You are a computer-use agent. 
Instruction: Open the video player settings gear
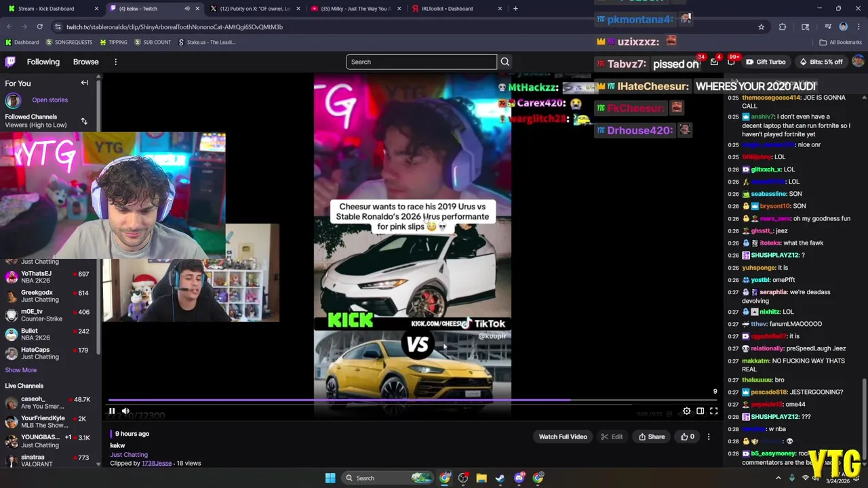click(686, 411)
